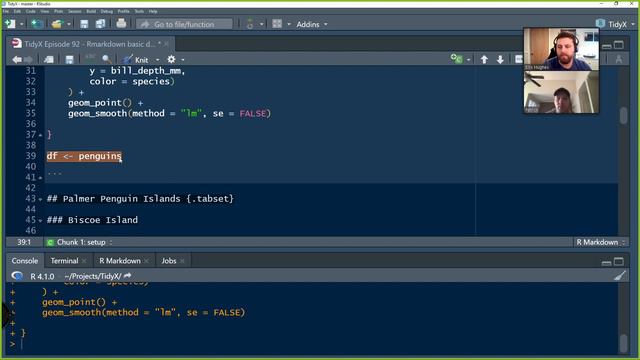Image resolution: width=640 pixels, height=360 pixels.
Task: Open the New File icon in main toolbar
Action: tap(10, 24)
